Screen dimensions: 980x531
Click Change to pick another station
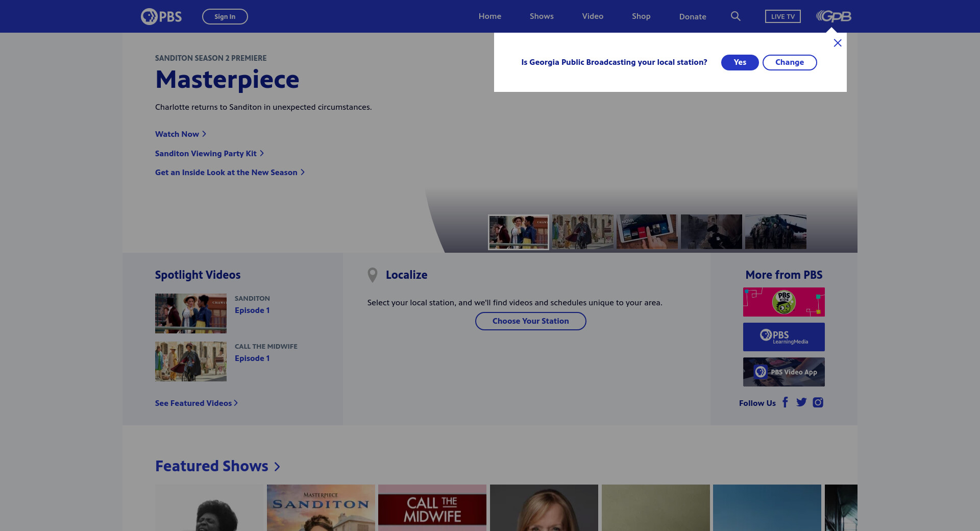coord(789,62)
